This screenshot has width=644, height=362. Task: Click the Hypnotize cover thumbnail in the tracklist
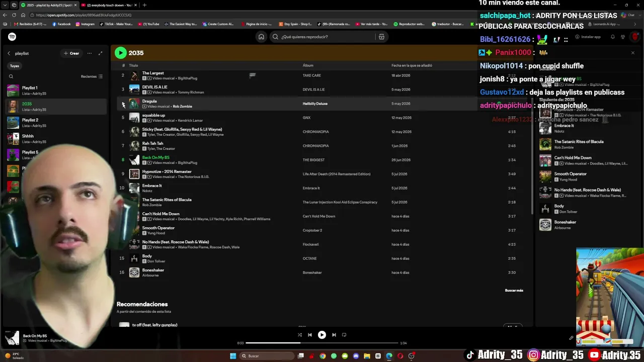[x=134, y=174]
